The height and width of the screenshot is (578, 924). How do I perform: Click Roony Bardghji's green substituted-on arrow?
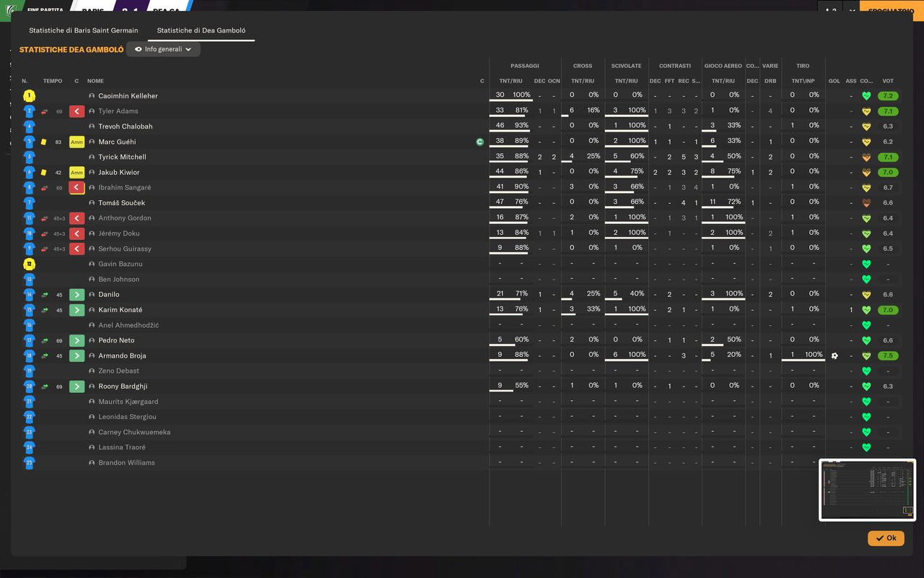tap(77, 387)
